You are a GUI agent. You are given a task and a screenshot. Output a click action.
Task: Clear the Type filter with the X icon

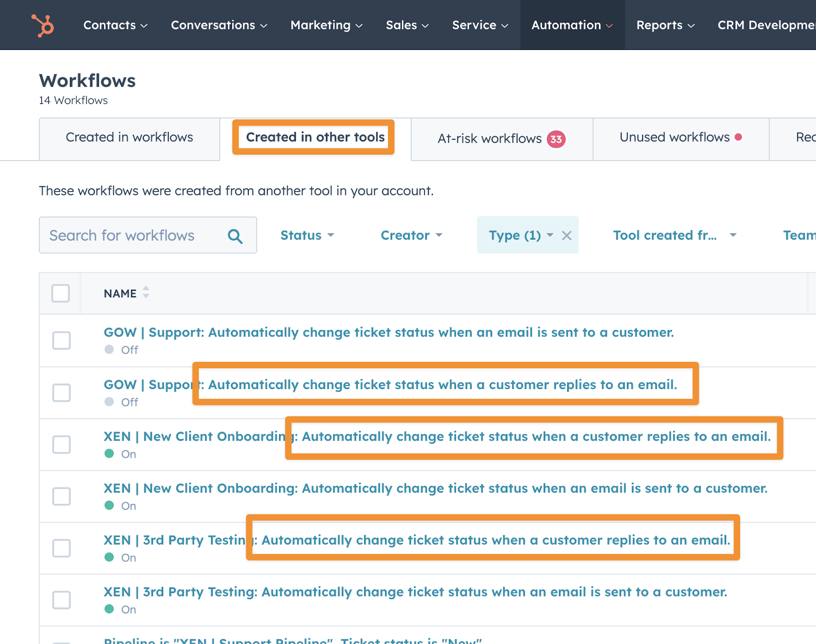pos(567,236)
